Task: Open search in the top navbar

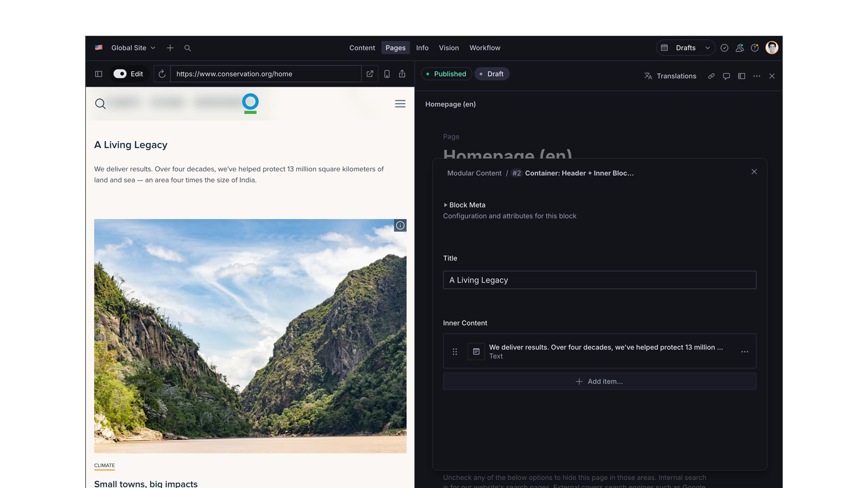Action: (188, 48)
